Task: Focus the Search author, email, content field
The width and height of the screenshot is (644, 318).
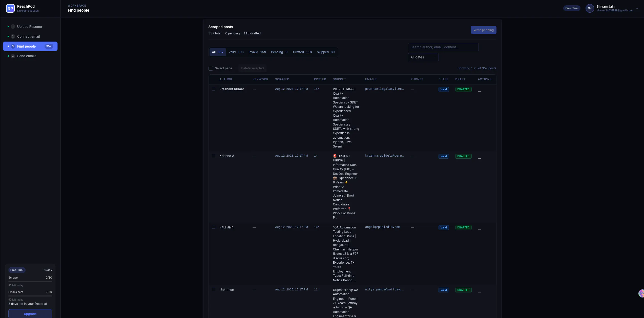Action: (443, 47)
